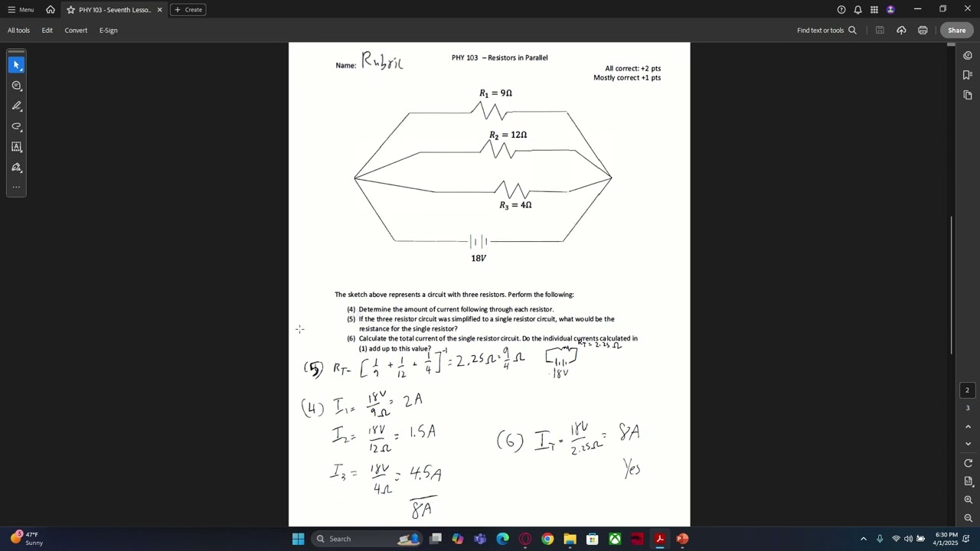Open the Help question-mark icon
Image resolution: width=980 pixels, height=551 pixels.
(x=841, y=10)
